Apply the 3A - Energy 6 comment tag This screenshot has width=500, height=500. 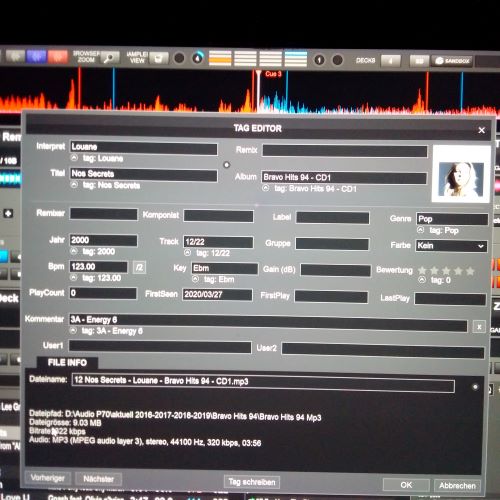(x=74, y=330)
